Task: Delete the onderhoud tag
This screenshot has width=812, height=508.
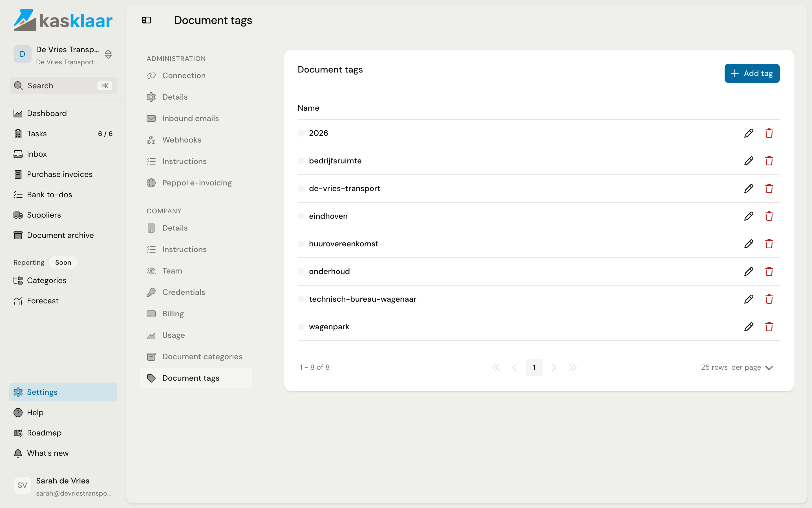Action: [769, 271]
